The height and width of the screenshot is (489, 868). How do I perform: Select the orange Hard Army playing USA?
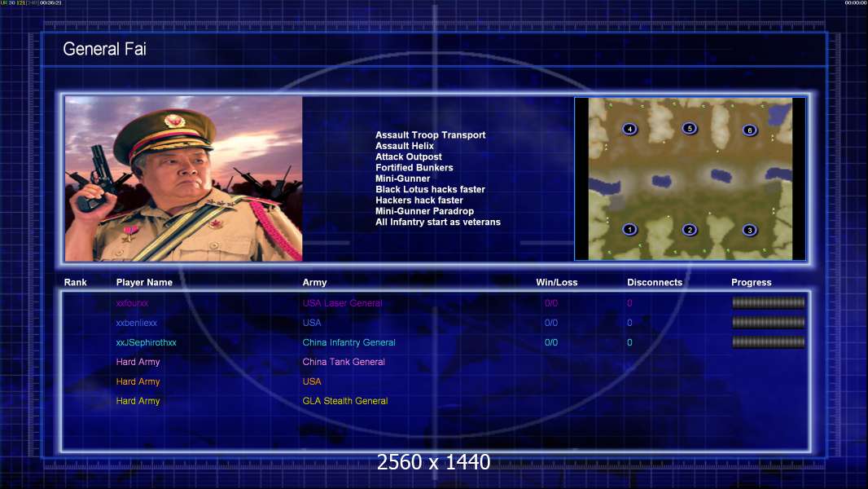[x=138, y=381]
